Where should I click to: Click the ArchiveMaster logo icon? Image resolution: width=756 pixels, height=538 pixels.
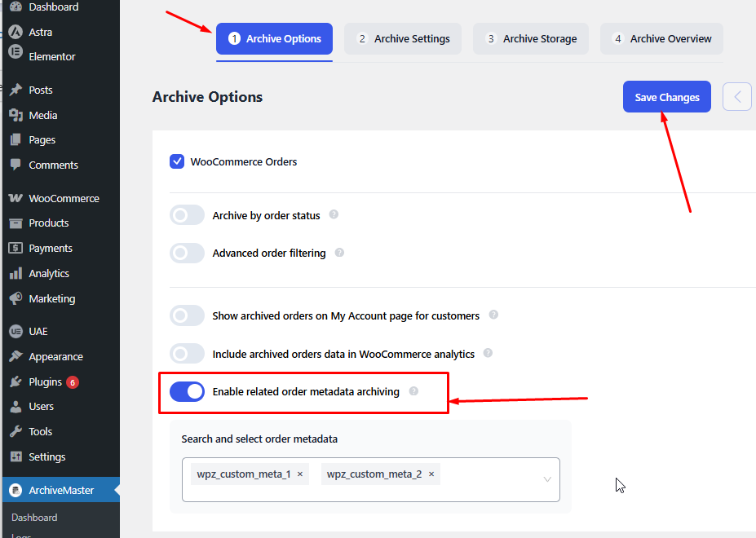click(x=16, y=490)
